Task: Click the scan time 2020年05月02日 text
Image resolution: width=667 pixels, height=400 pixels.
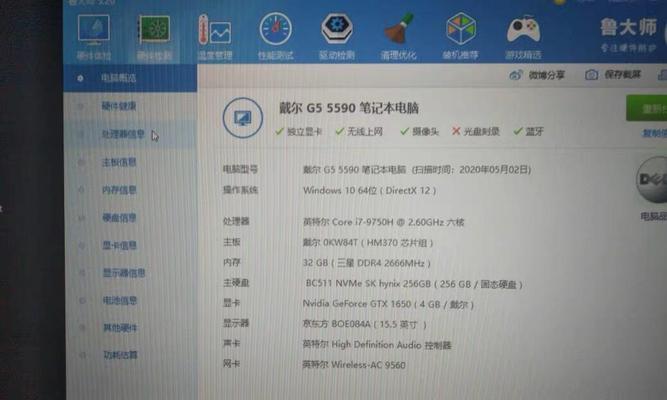Action: pos(494,170)
